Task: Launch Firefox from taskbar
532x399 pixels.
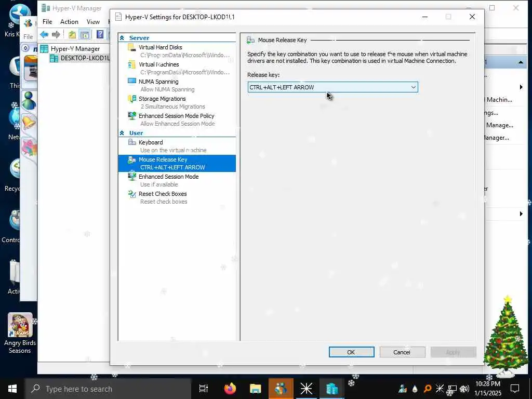Action: (230, 389)
